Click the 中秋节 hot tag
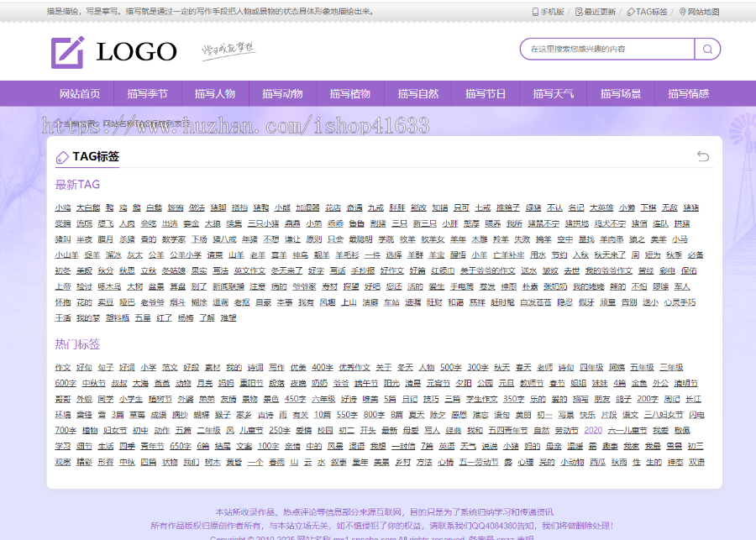756x540 pixels. (x=94, y=383)
